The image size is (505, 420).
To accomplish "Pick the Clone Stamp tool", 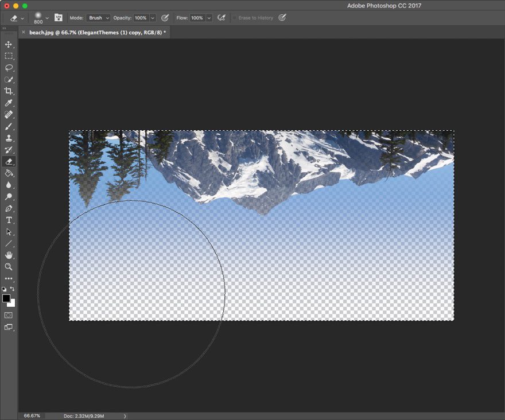I will 9,138.
